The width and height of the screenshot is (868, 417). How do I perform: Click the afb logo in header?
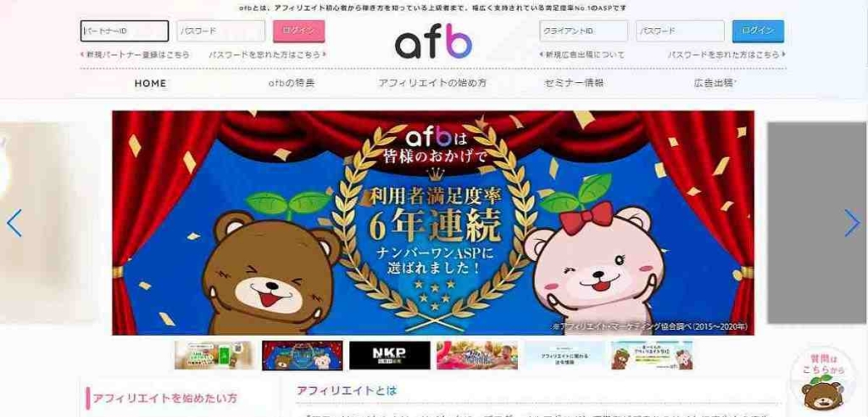[x=433, y=42]
